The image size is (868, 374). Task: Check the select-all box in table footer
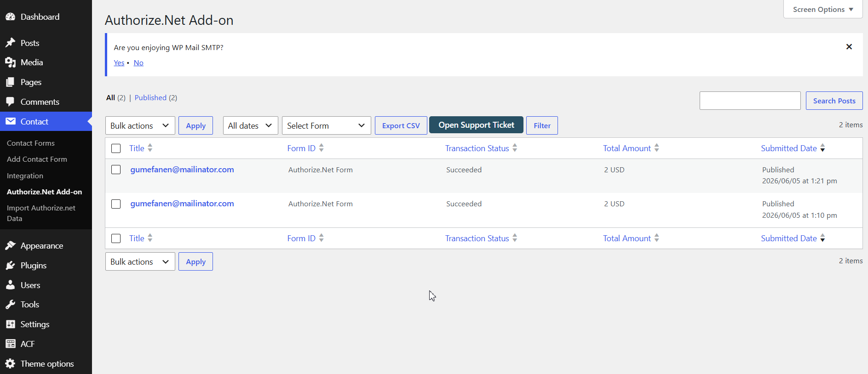point(116,238)
